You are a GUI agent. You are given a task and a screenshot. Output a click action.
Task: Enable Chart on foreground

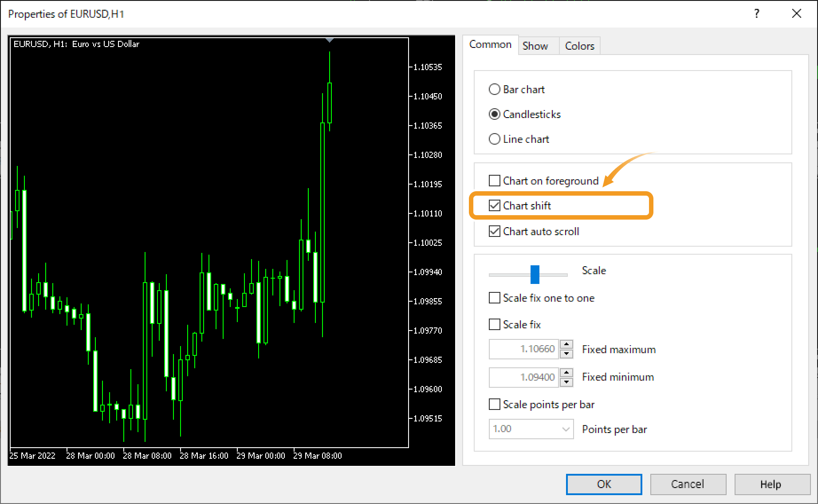click(x=494, y=181)
